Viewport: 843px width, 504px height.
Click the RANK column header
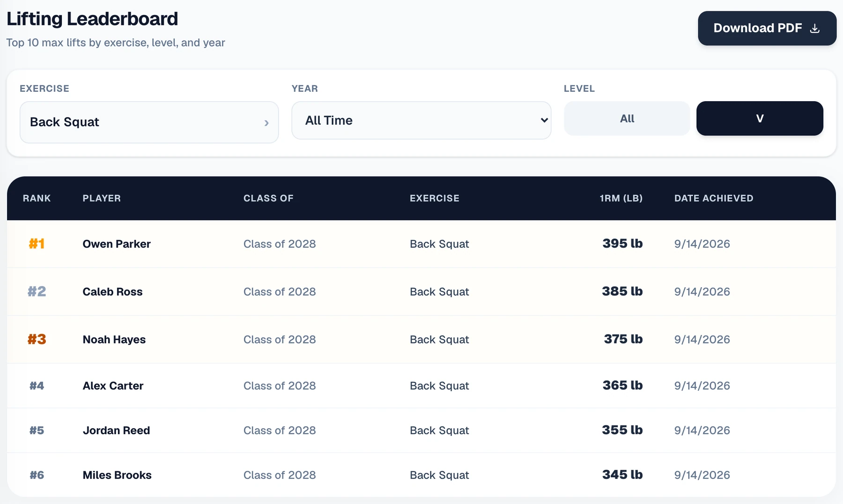pos(37,198)
